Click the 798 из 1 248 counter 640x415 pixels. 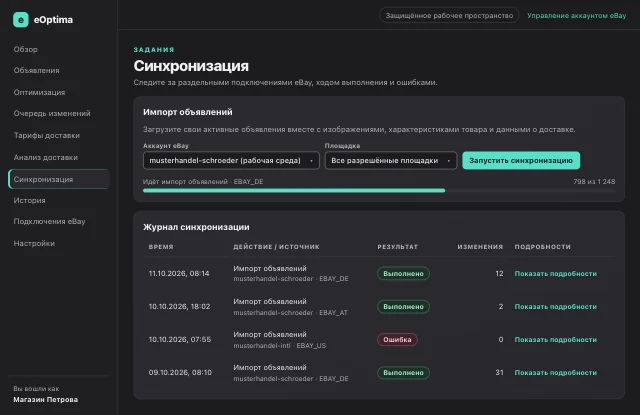[x=594, y=182]
